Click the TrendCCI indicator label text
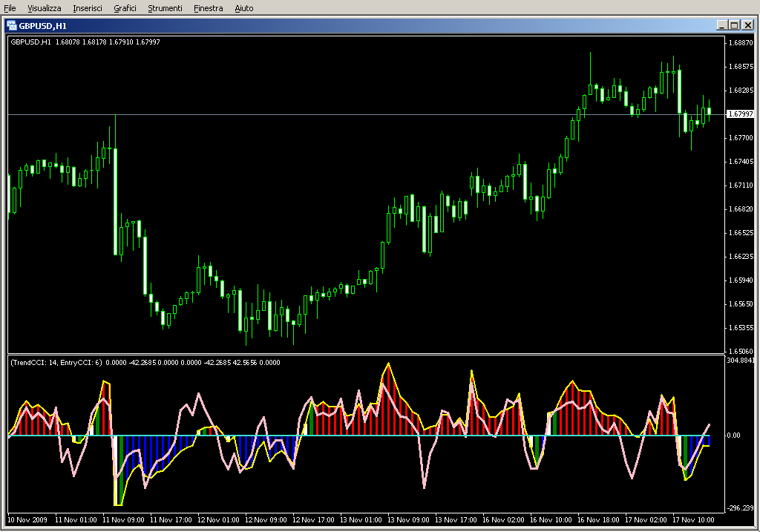This screenshot has width=760, height=532. 56,362
